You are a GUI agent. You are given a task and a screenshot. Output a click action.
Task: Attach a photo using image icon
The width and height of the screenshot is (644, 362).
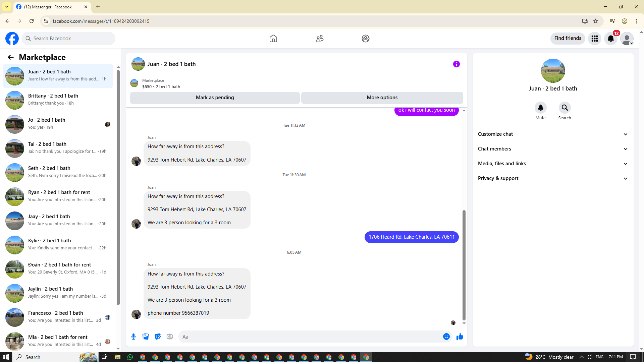tap(146, 337)
